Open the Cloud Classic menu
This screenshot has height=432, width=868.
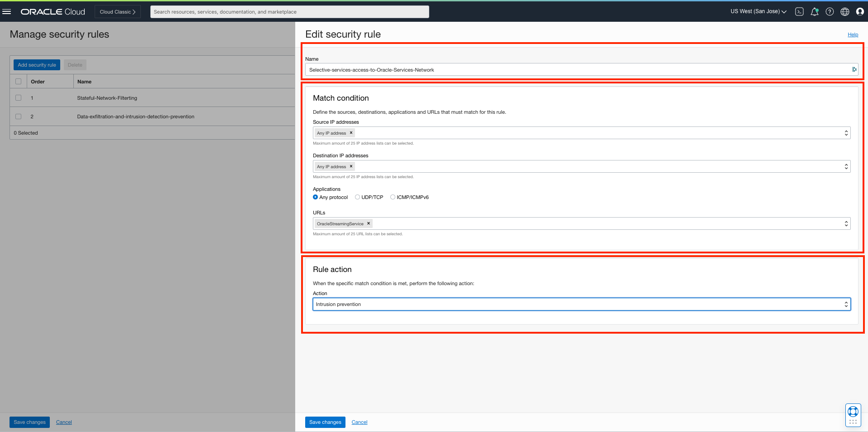[117, 11]
